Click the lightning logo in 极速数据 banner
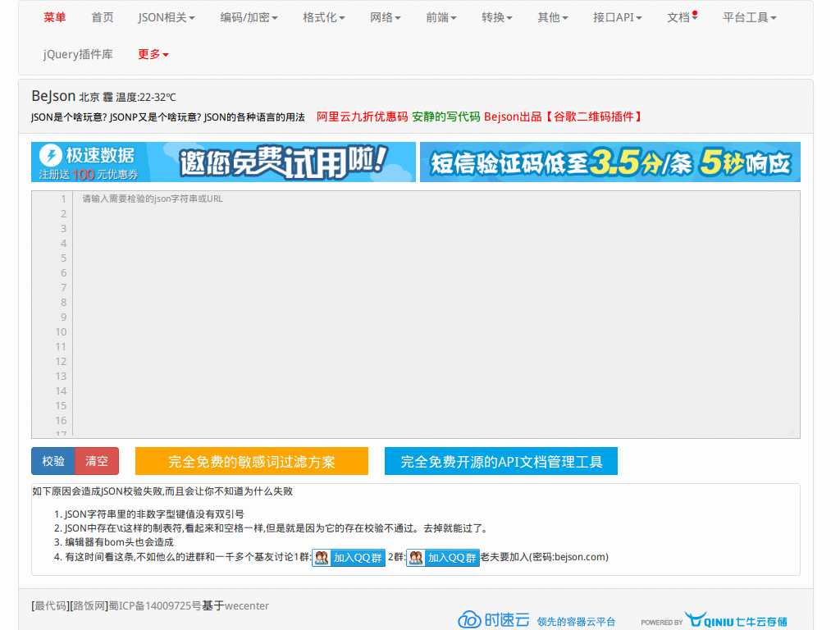Screen dimensions: 840x630 51,155
